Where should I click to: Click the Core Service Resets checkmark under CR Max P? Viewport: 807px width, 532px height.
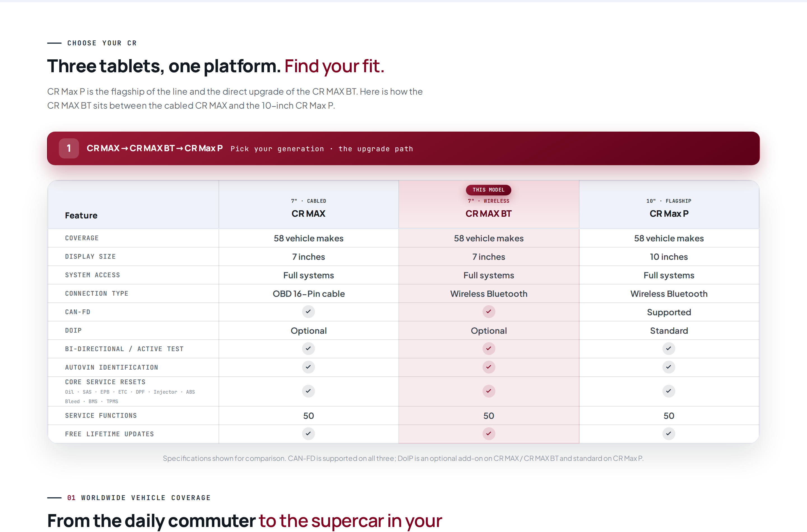click(x=669, y=391)
